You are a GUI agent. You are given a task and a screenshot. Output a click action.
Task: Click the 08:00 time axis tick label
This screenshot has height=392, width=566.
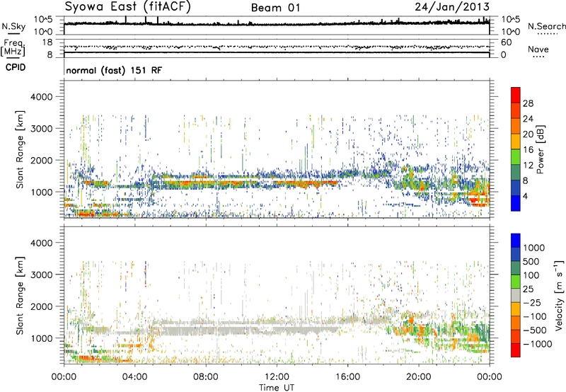click(x=205, y=377)
